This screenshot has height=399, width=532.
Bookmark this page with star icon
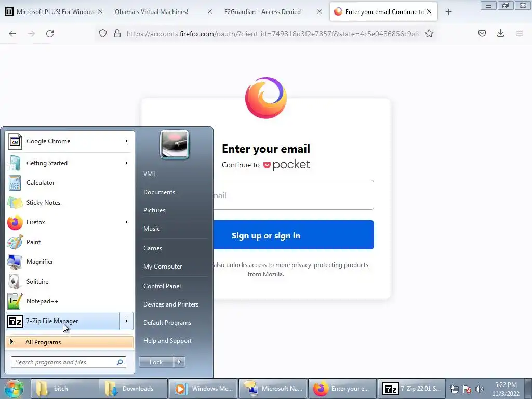[429, 34]
